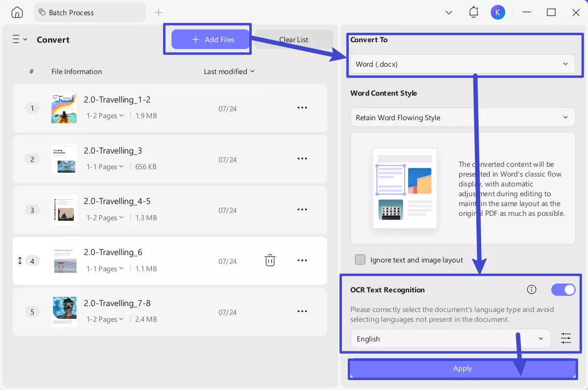
Task: Open more options for 2.0-Travelling_1-2
Action: tap(302, 108)
